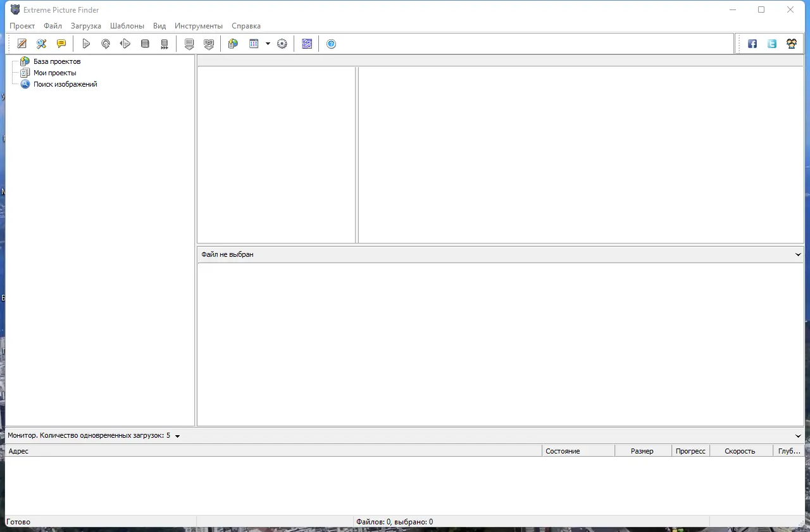Select Поиск изображений in the tree
Viewport: 810px width, 532px height.
(x=65, y=84)
